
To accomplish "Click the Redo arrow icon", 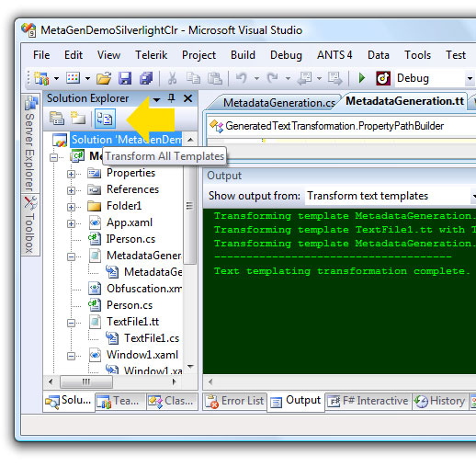I will coord(272,78).
